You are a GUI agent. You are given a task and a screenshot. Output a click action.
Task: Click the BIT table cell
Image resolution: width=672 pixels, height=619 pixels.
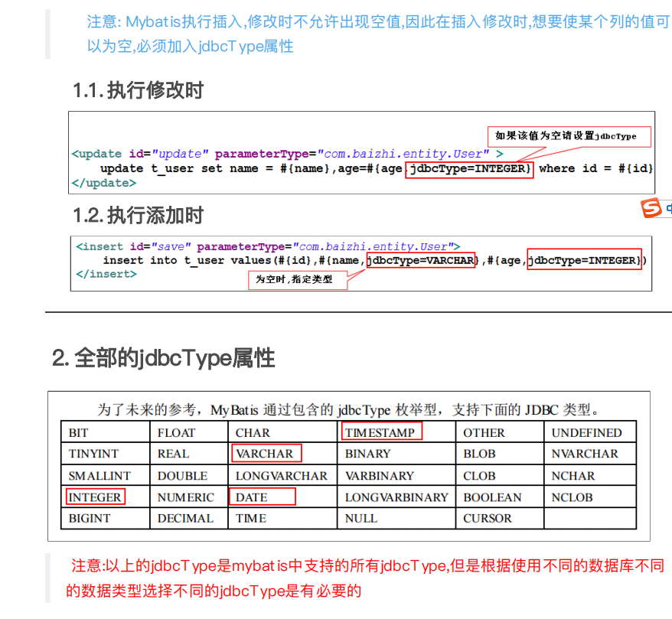point(106,432)
